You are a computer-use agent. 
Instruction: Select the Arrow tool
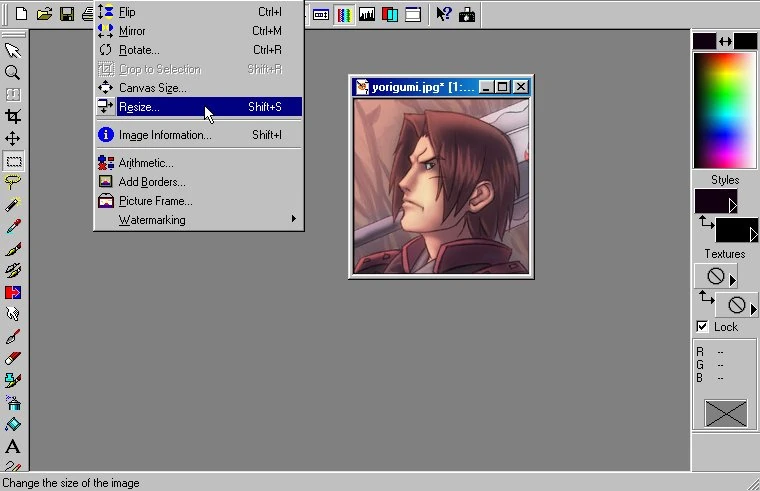pos(13,50)
